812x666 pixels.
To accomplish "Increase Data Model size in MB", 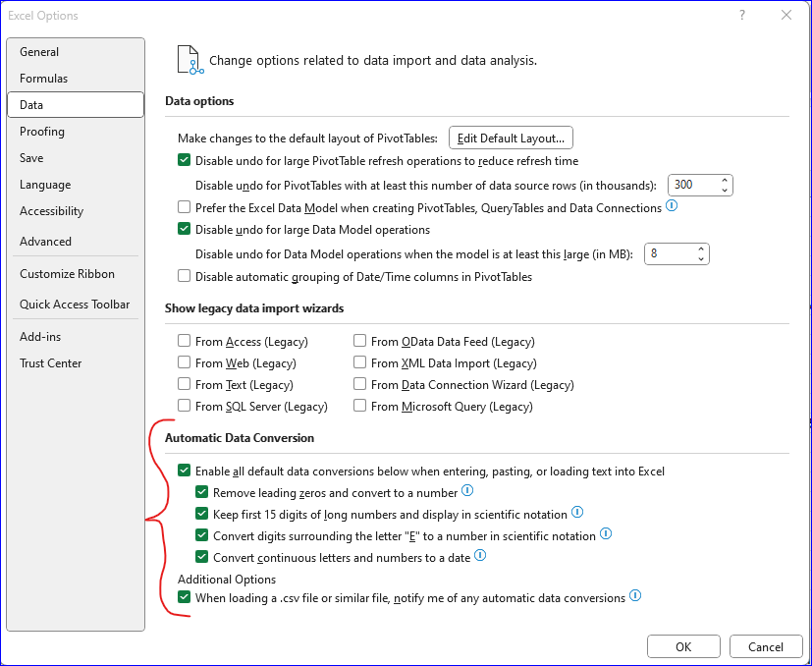I will 701,250.
